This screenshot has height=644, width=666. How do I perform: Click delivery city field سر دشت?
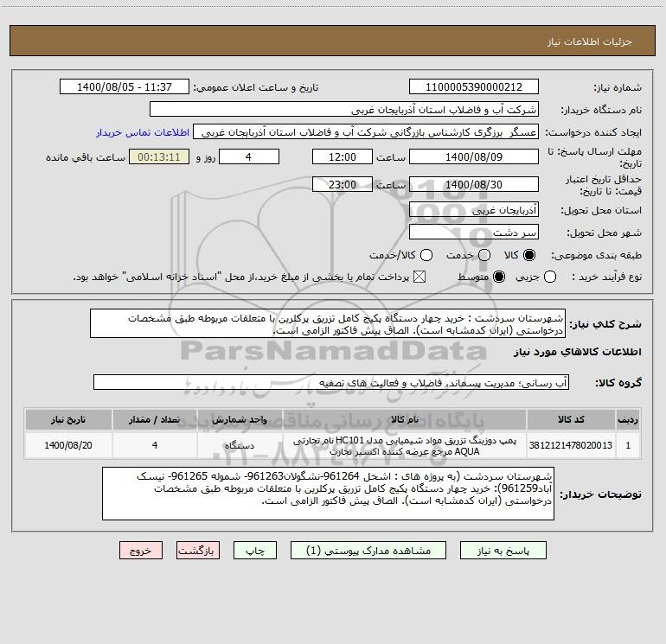[x=474, y=233]
